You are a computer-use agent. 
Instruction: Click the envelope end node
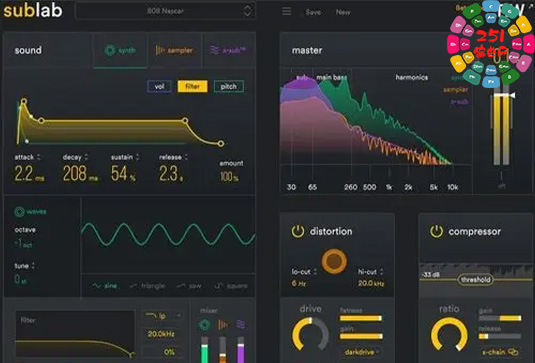tap(221, 144)
